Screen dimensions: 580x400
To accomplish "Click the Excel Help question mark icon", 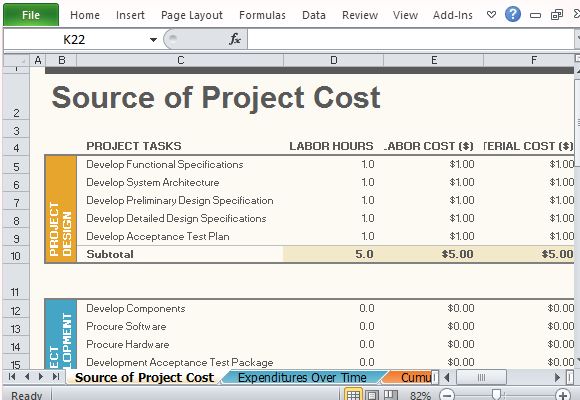I will [x=513, y=15].
